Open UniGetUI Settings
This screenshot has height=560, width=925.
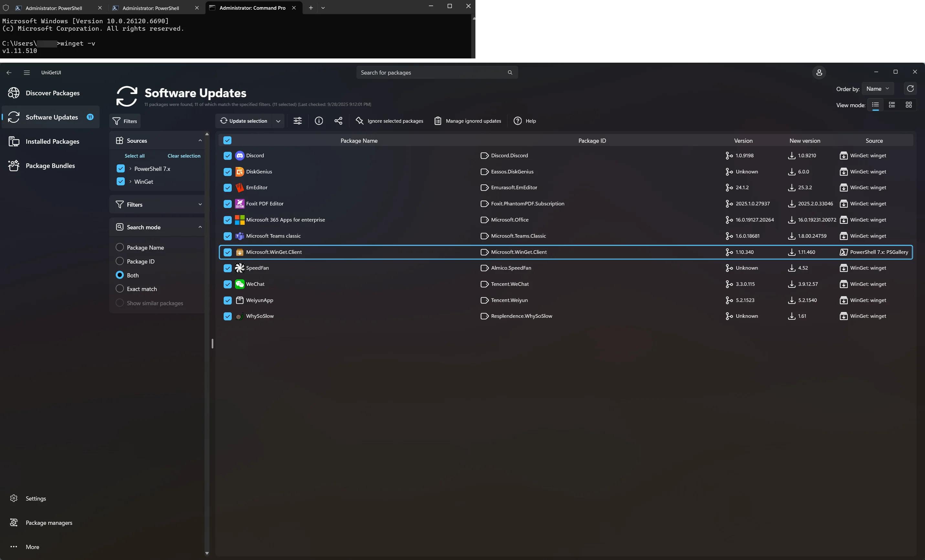[x=51, y=498]
